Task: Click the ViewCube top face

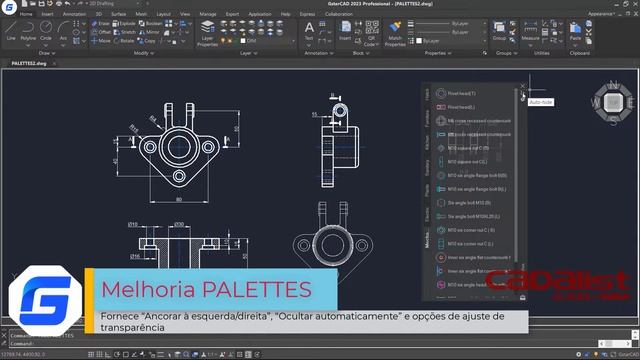Action: pos(613,102)
